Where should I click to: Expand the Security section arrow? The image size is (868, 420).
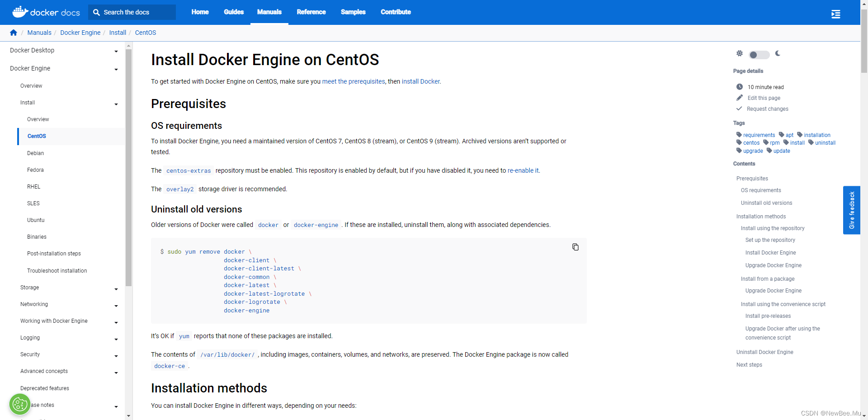click(116, 356)
